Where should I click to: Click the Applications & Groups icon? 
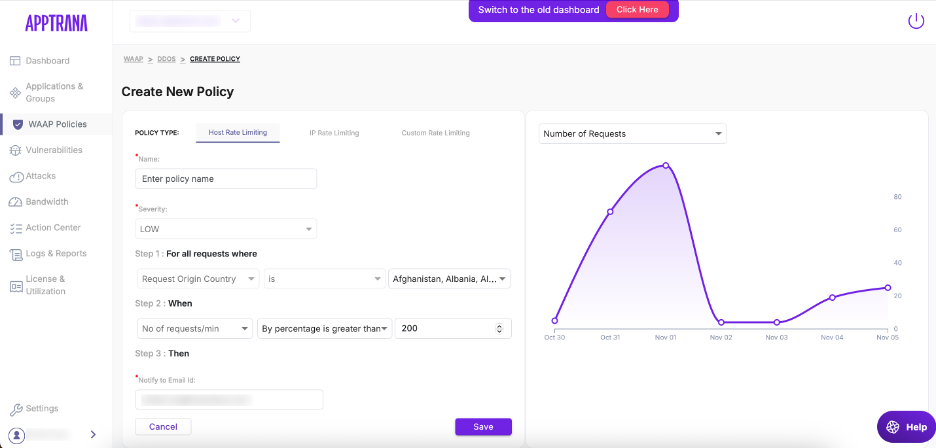16,93
